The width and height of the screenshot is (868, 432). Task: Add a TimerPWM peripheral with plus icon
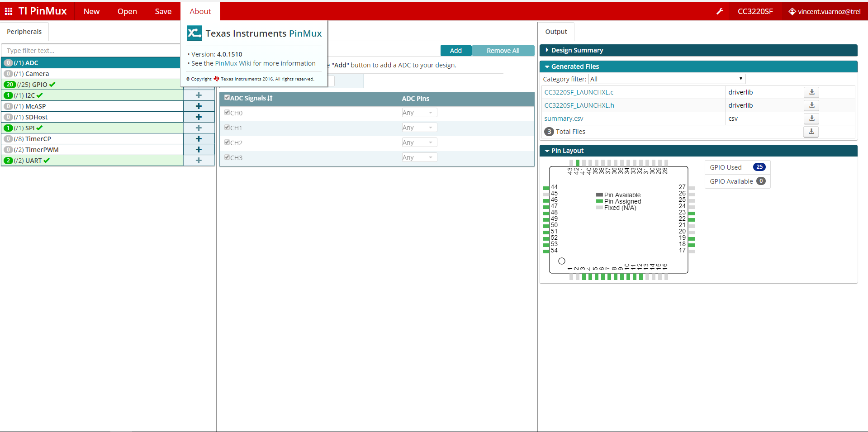point(199,150)
